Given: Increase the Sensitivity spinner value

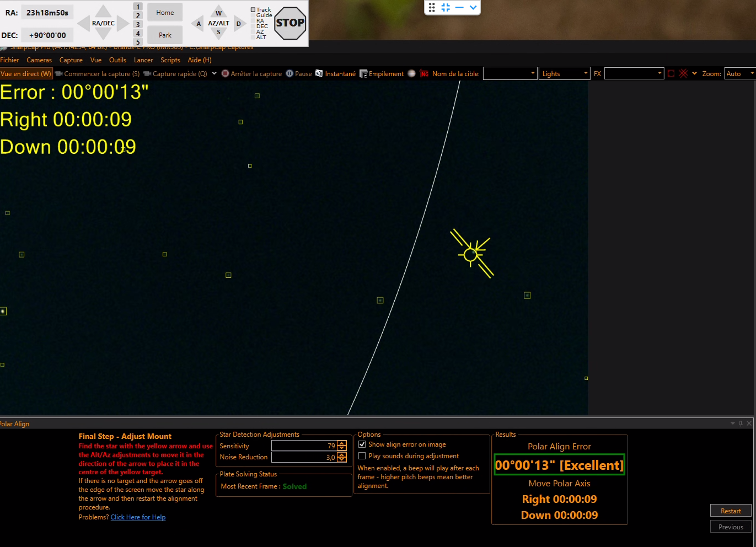Looking at the screenshot, I should pos(342,443).
